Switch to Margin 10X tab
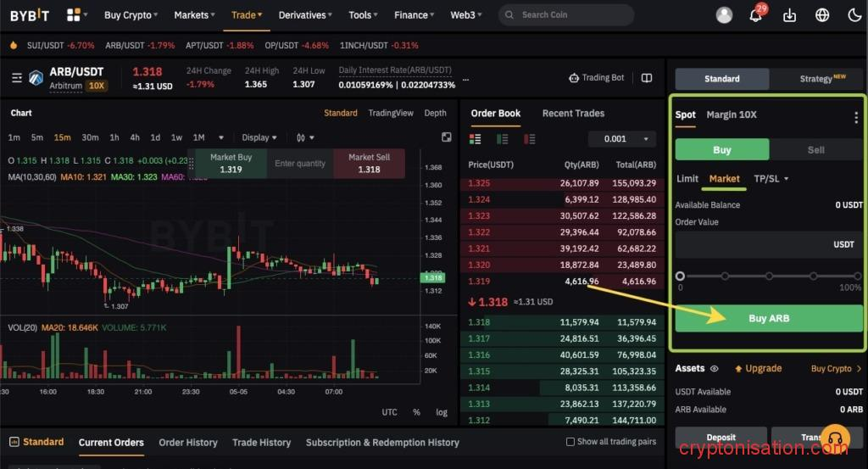The height and width of the screenshot is (469, 868). pyautogui.click(x=732, y=114)
